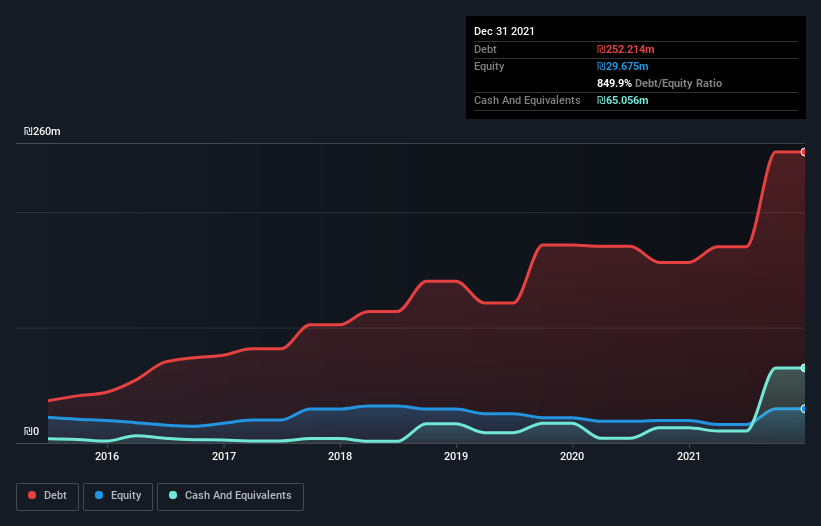Click the teal Cash And Equivalents dot
Screen dimensions: 821x526
click(173, 495)
